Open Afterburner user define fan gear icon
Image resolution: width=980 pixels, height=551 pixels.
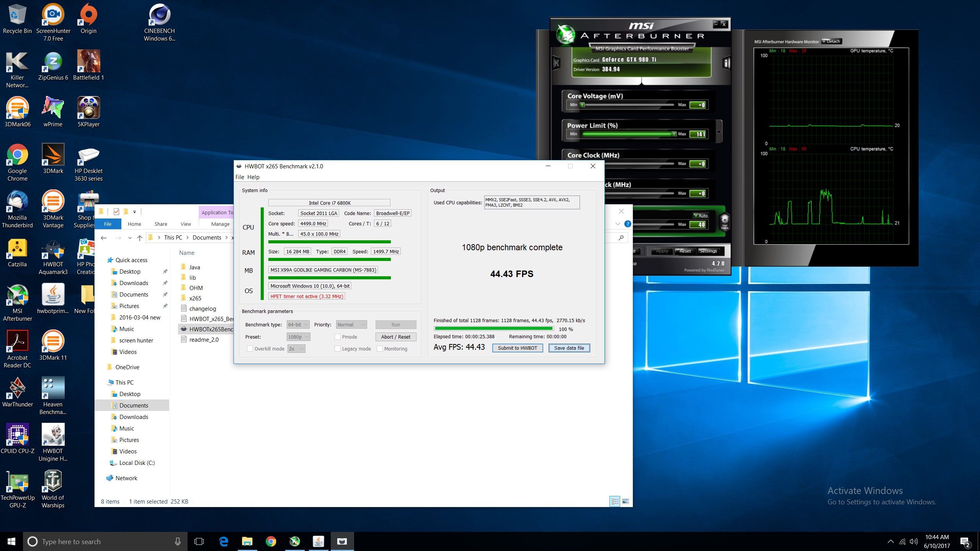725,222
